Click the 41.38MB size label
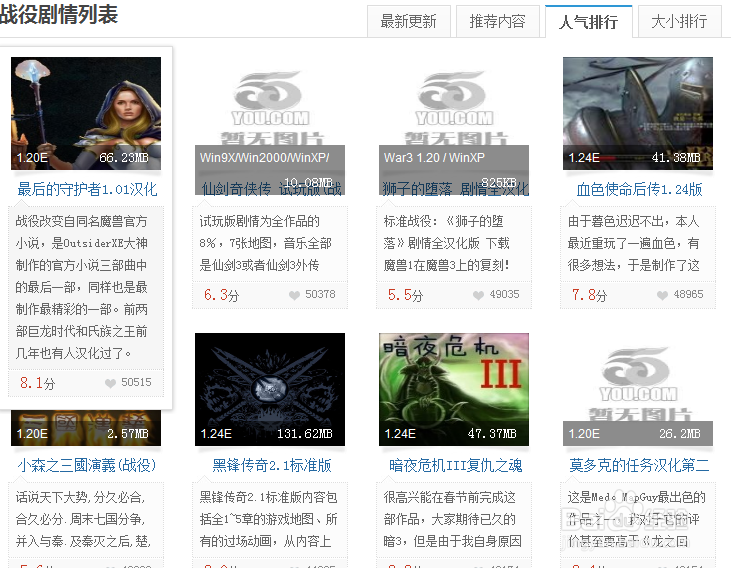The image size is (731, 568). pos(676,158)
